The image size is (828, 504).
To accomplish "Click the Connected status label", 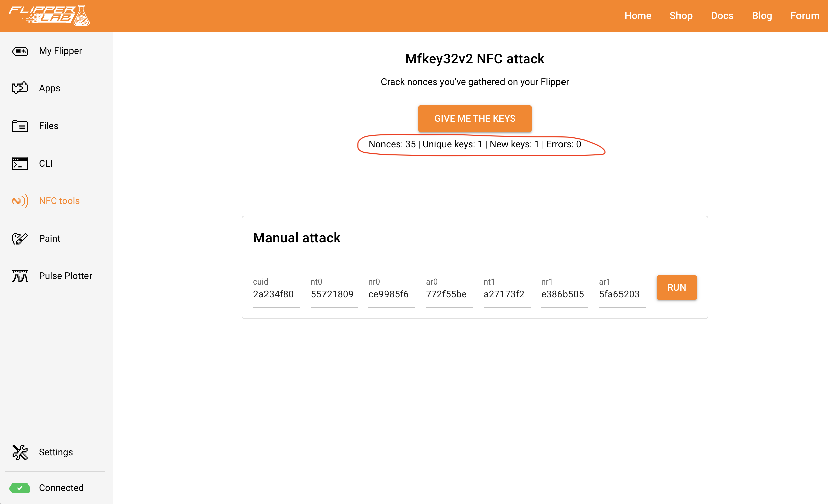I will click(61, 488).
